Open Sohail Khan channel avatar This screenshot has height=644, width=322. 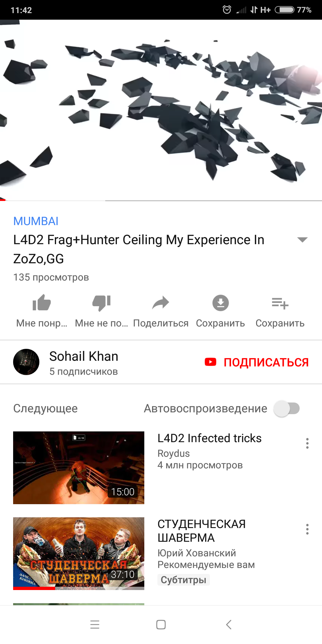click(26, 362)
